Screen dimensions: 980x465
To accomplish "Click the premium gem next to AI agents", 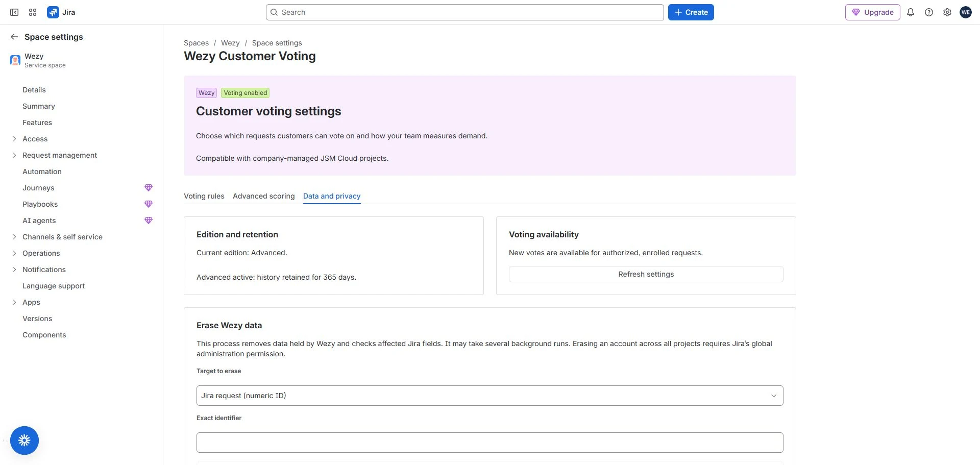I will [149, 221].
